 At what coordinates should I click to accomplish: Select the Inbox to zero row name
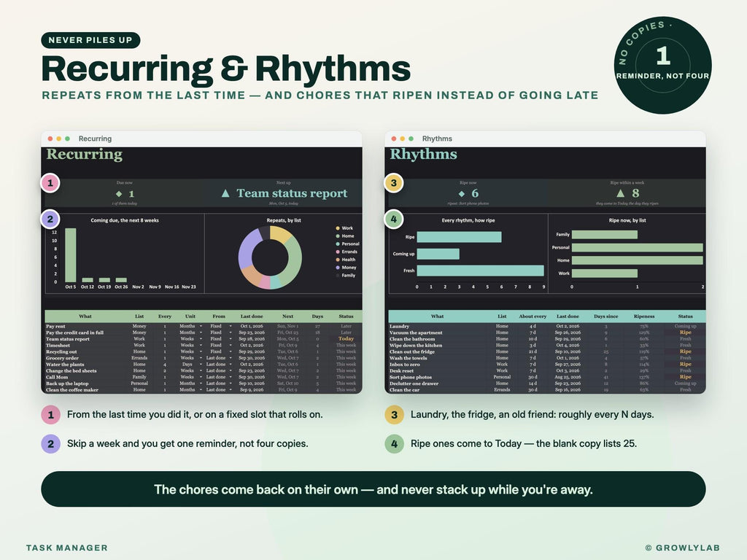404,365
